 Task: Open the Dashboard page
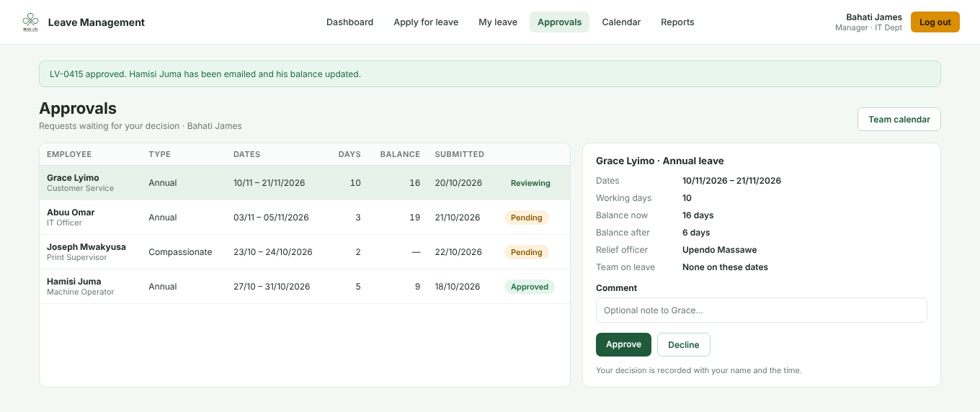click(349, 22)
